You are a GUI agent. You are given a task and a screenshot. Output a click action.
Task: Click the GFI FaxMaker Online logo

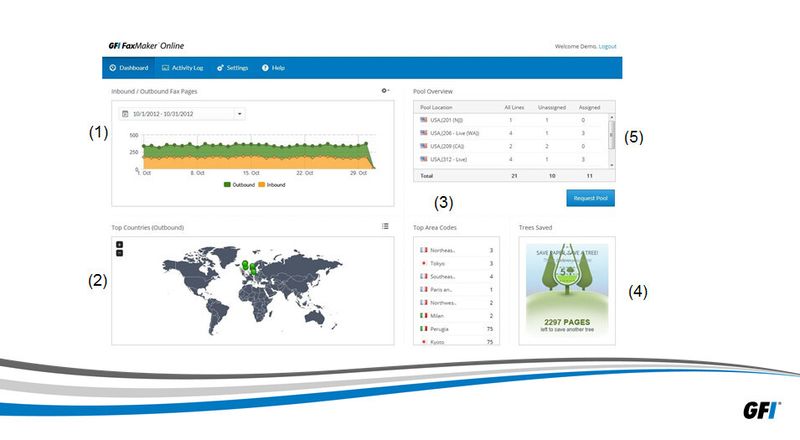pyautogui.click(x=146, y=46)
